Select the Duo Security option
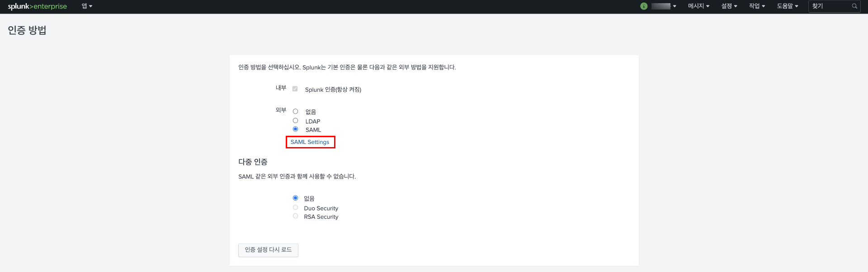Viewport: 868px width, 272px height. 295,208
